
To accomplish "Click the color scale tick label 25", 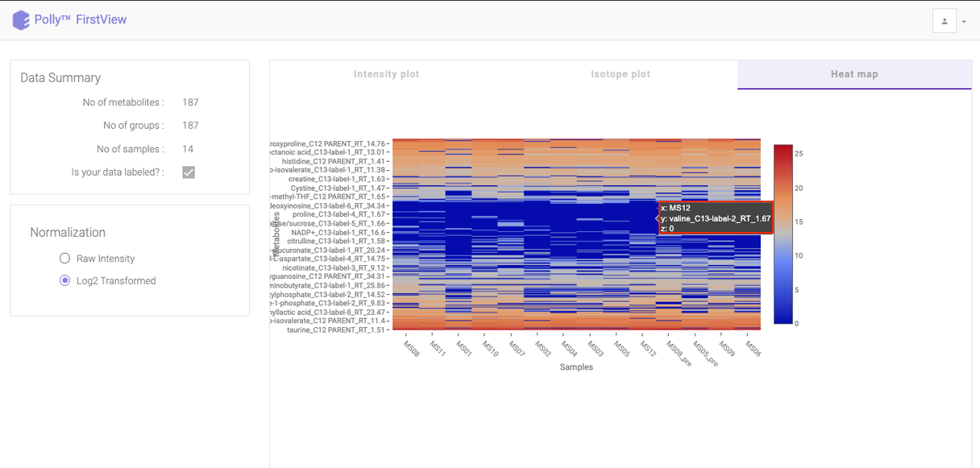I will [x=799, y=153].
